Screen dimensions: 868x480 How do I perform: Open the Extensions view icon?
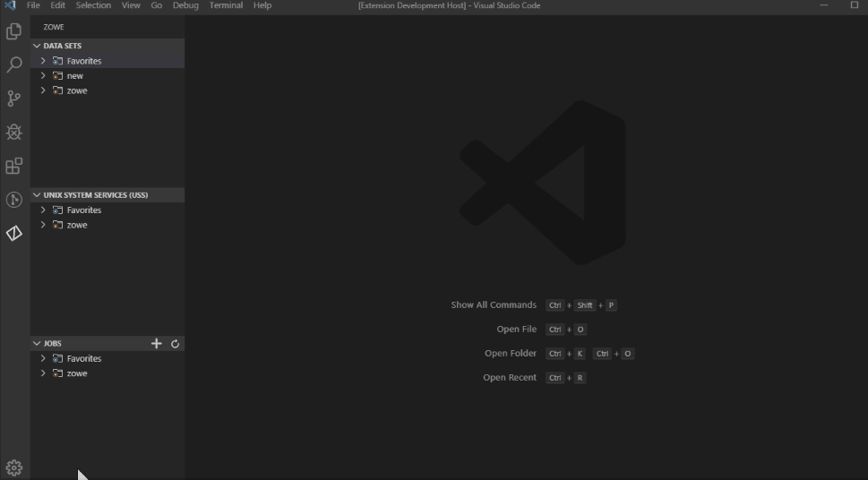(14, 167)
